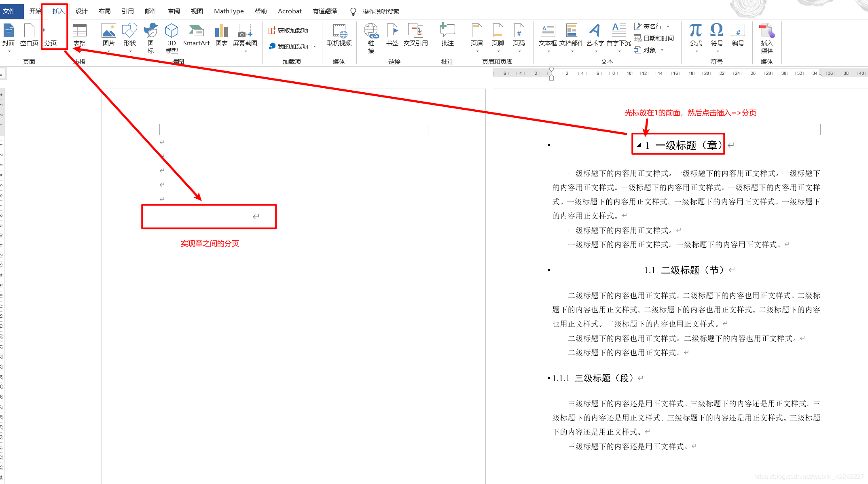This screenshot has width=868, height=484.
Task: Open the 对象 dropdown arrow
Action: (x=662, y=50)
